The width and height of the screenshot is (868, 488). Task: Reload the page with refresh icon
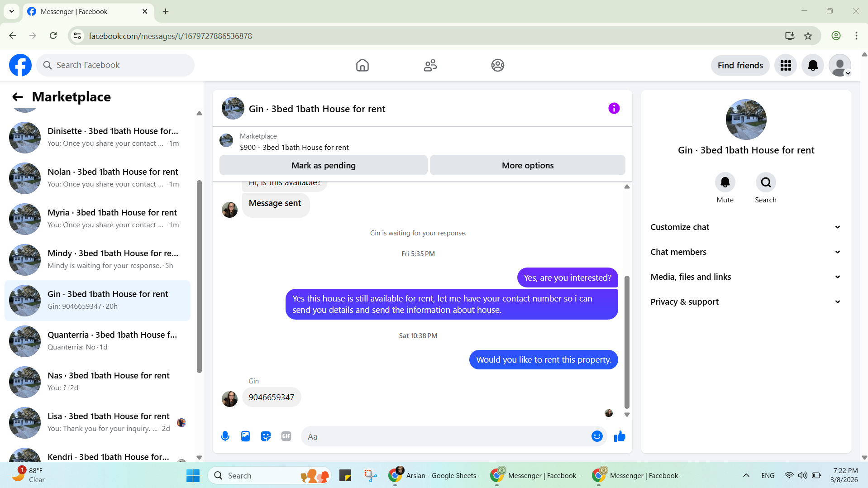[x=53, y=36]
